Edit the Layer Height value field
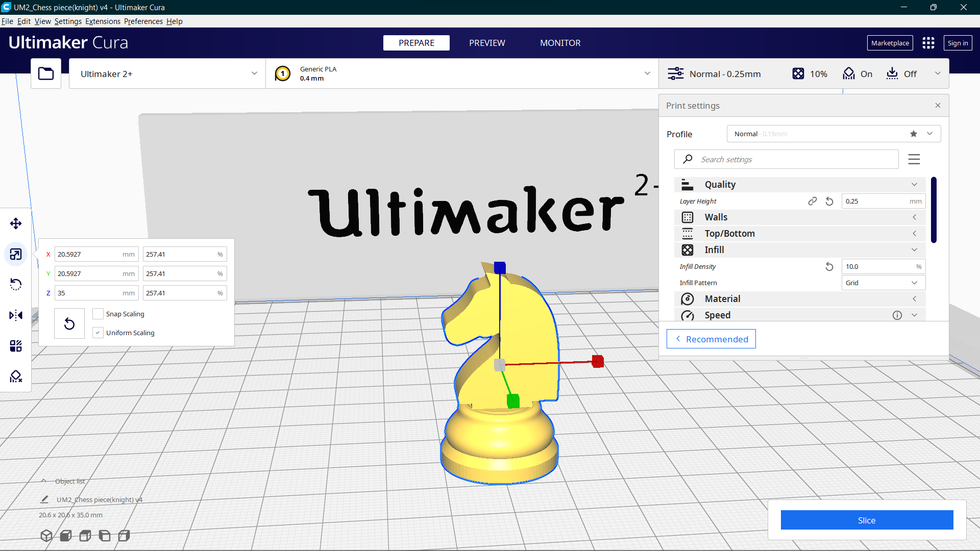 click(x=883, y=201)
